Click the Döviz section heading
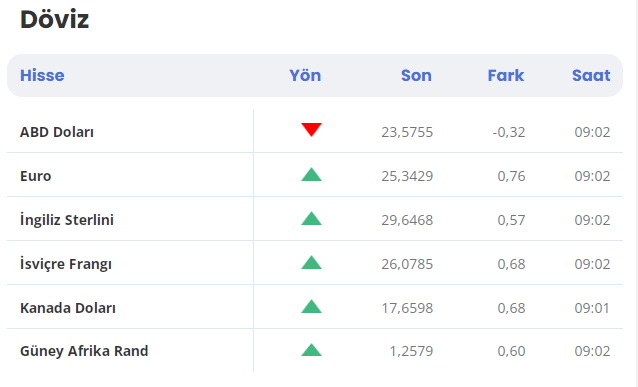 (x=55, y=19)
